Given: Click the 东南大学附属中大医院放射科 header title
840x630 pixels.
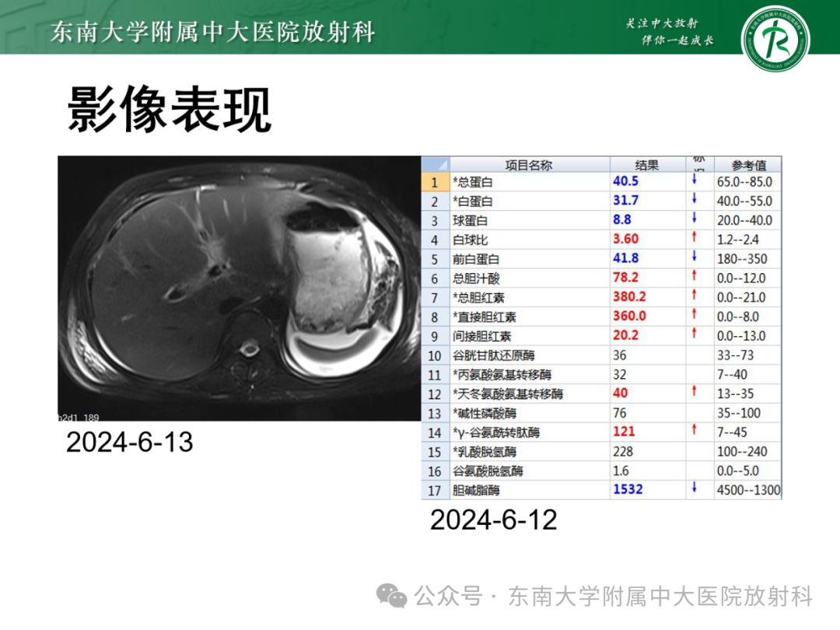Looking at the screenshot, I should point(212,32).
